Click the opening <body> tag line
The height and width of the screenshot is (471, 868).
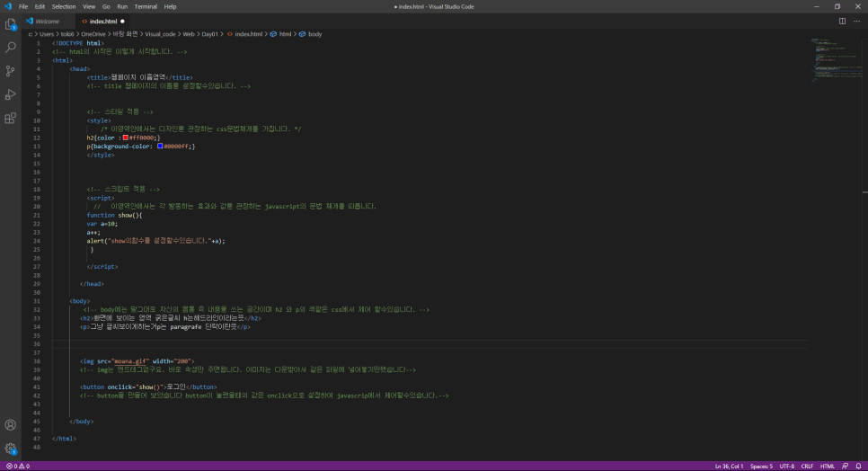click(80, 301)
